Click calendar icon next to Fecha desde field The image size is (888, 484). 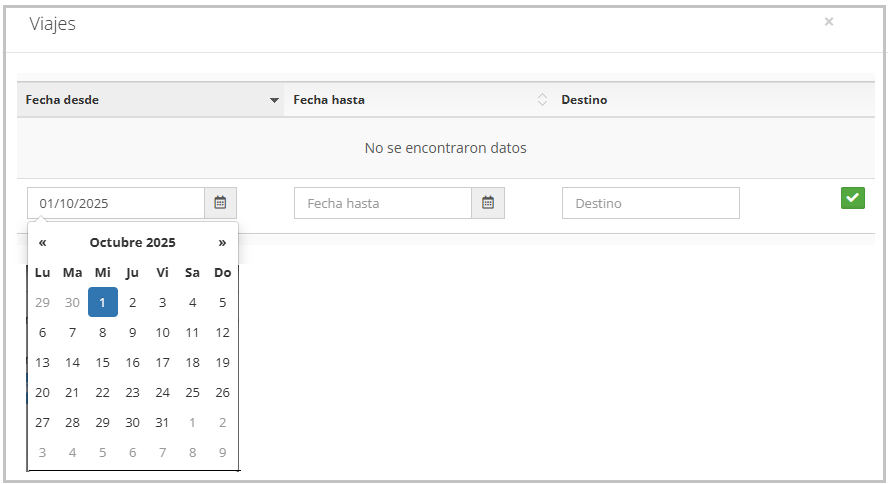click(220, 203)
